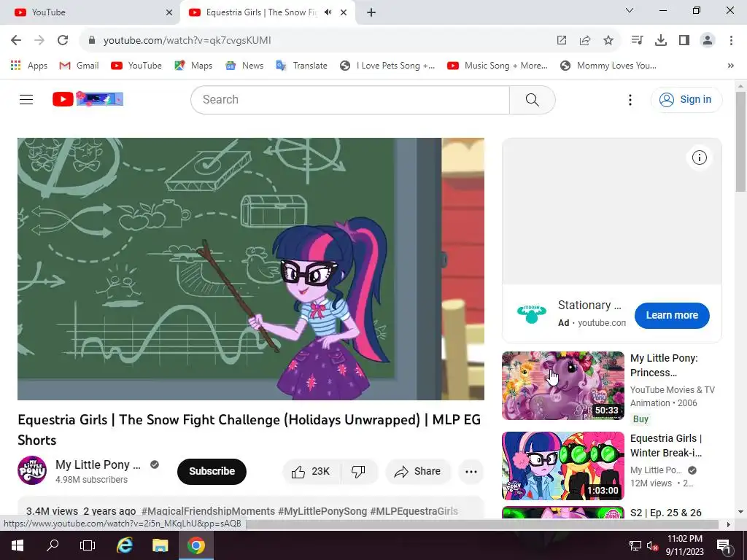The width and height of the screenshot is (747, 560).
Task: Close the Equestria Girls tab
Action: pyautogui.click(x=344, y=12)
